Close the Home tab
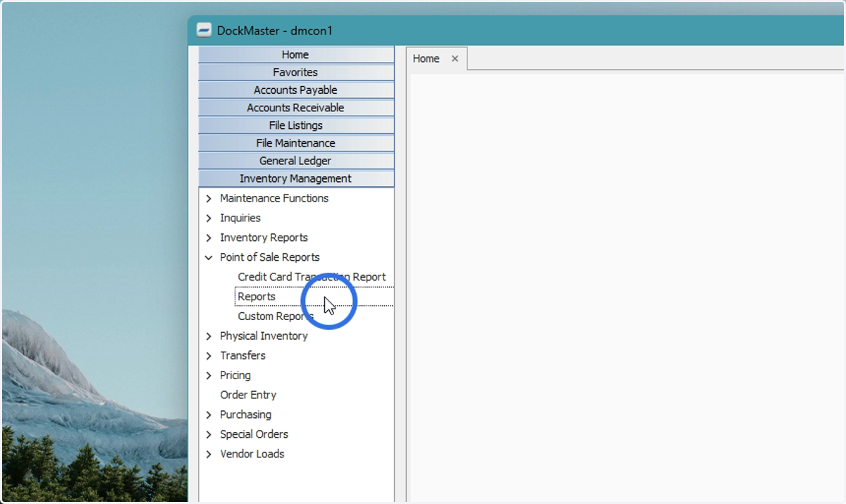The height and width of the screenshot is (504, 846). pos(455,59)
